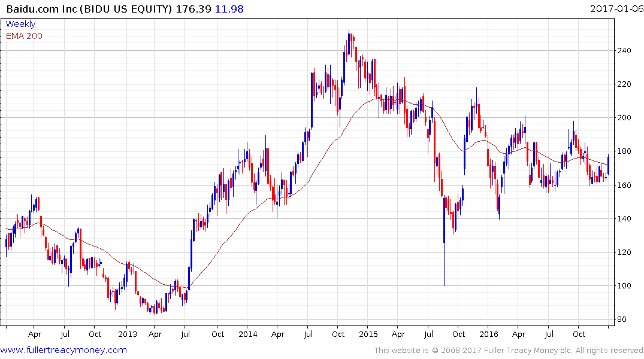Click the price change value 11.98

click(x=229, y=8)
